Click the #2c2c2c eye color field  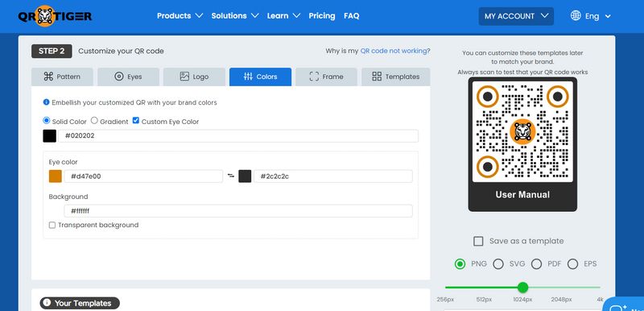[x=333, y=176]
